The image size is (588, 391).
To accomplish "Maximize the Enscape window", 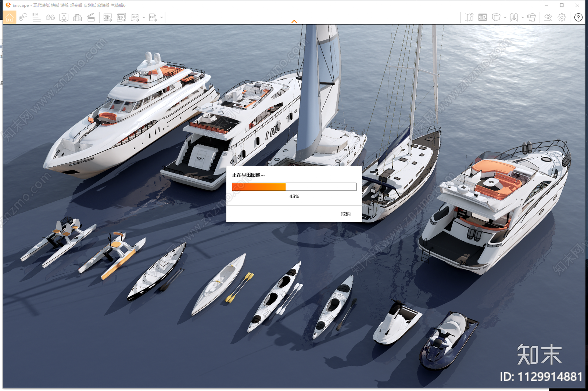I will (x=562, y=5).
